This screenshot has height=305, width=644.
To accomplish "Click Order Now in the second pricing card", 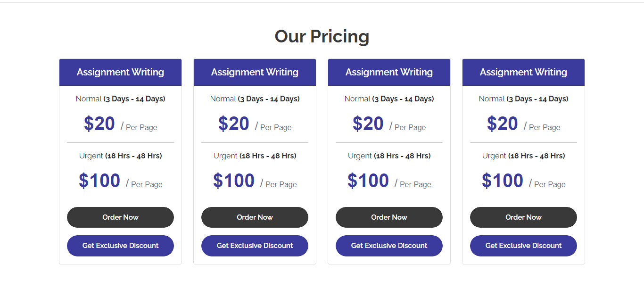I will tap(255, 217).
